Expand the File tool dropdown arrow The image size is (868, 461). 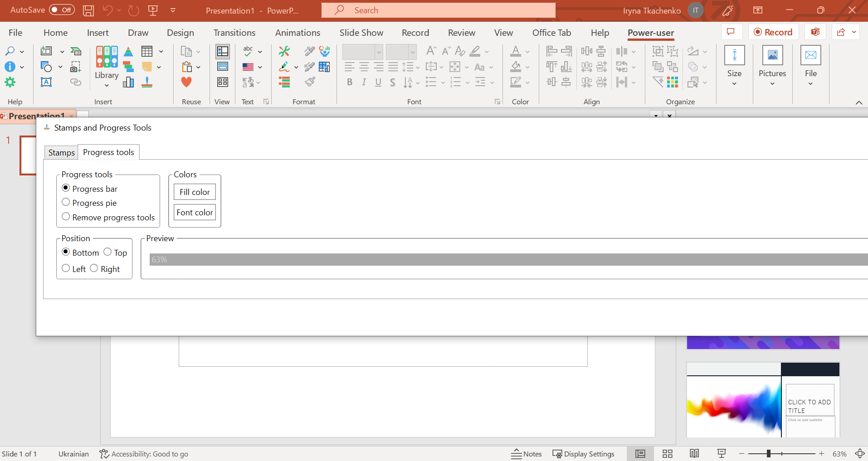pyautogui.click(x=811, y=84)
